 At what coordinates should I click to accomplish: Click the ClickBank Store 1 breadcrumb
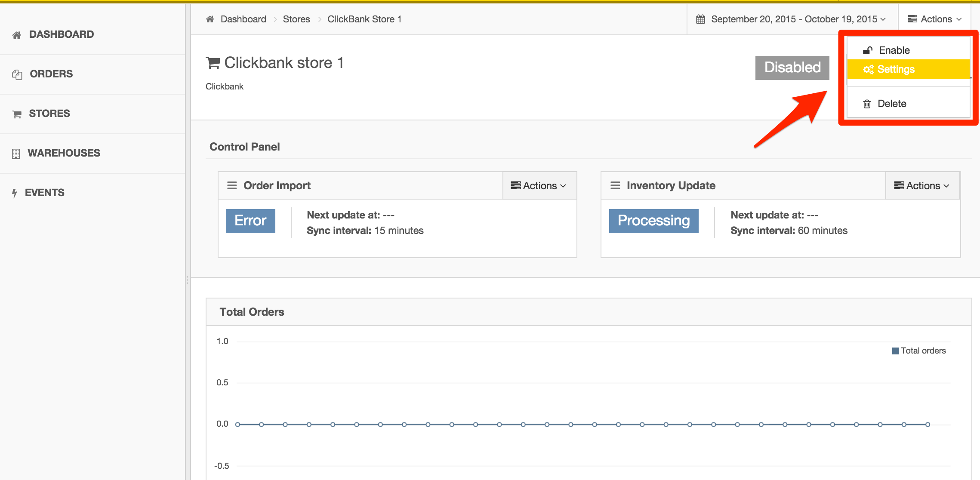coord(364,19)
